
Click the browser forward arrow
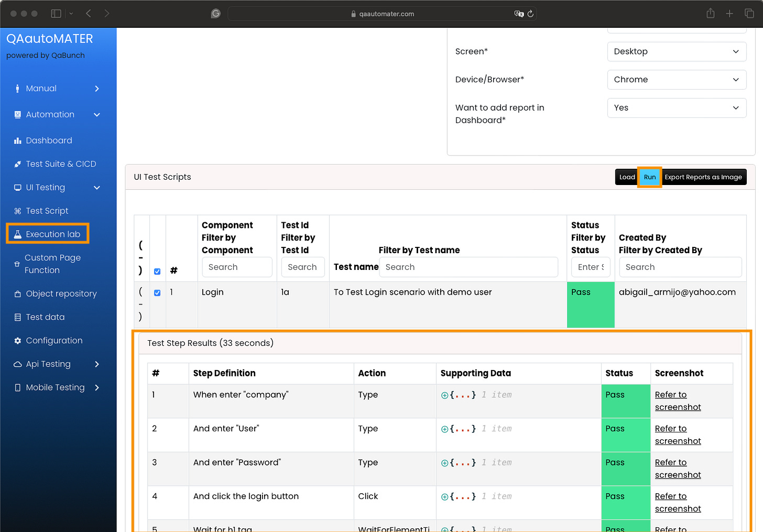coord(107,14)
